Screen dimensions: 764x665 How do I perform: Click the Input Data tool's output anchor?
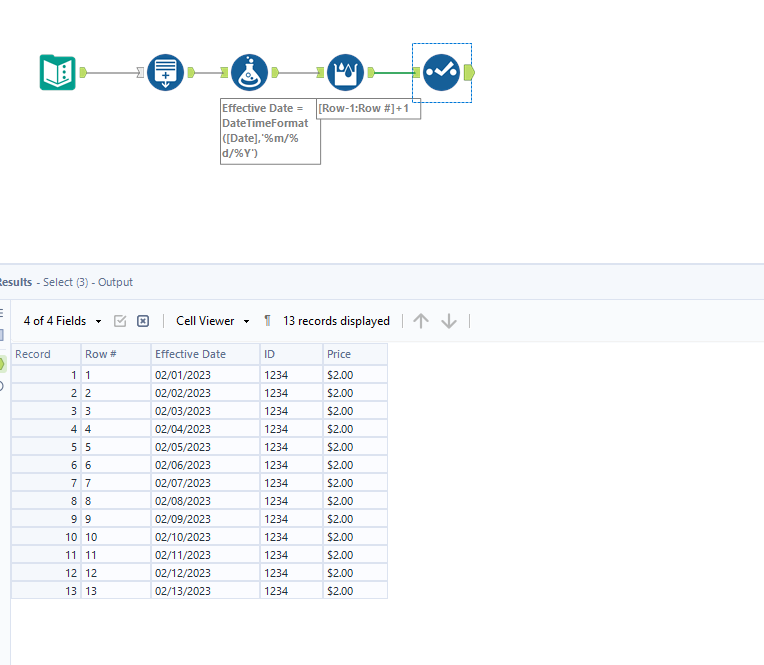84,73
